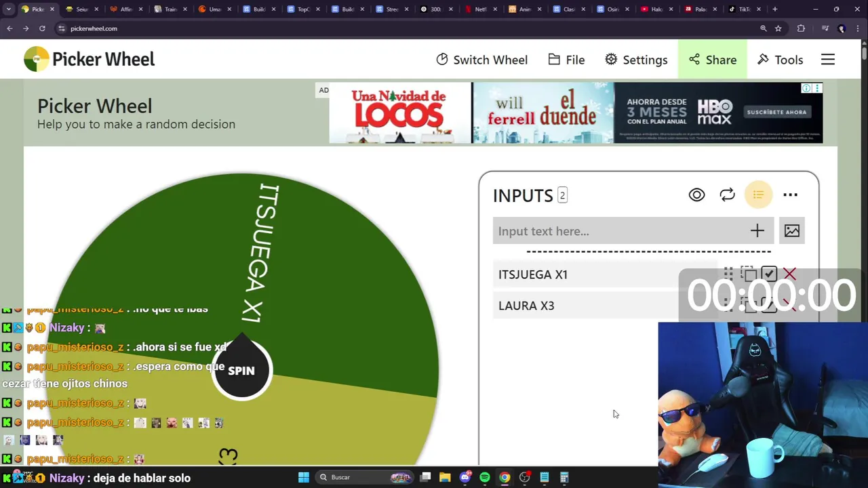The image size is (868, 488).
Task: Switch to the Uma tab
Action: 215,9
